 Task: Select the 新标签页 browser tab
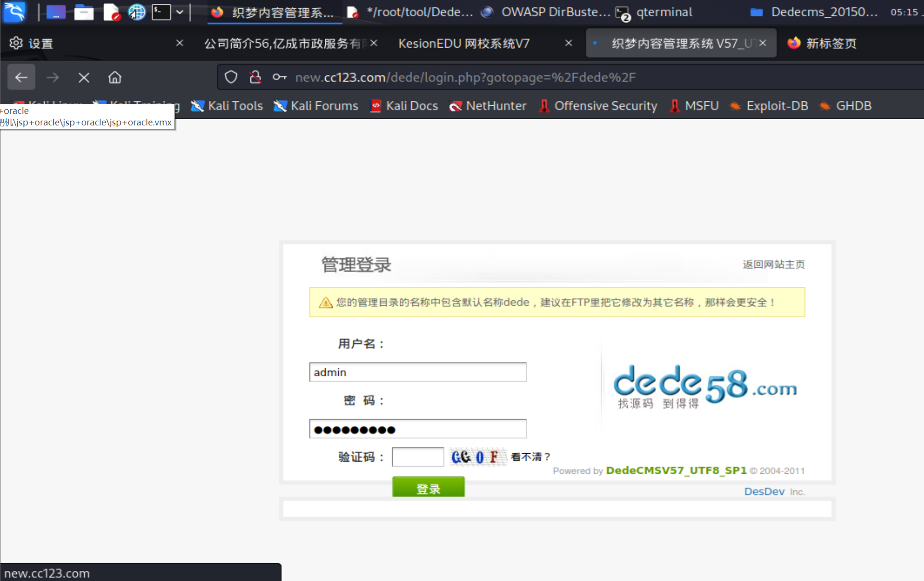point(831,43)
